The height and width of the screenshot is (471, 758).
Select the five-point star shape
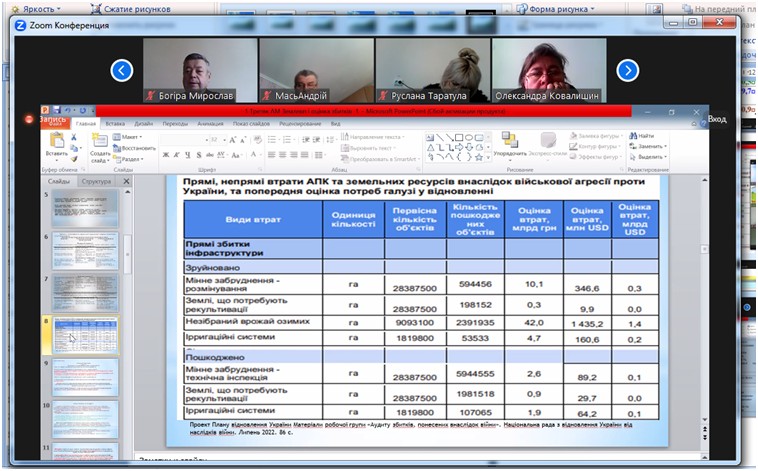tap(479, 157)
